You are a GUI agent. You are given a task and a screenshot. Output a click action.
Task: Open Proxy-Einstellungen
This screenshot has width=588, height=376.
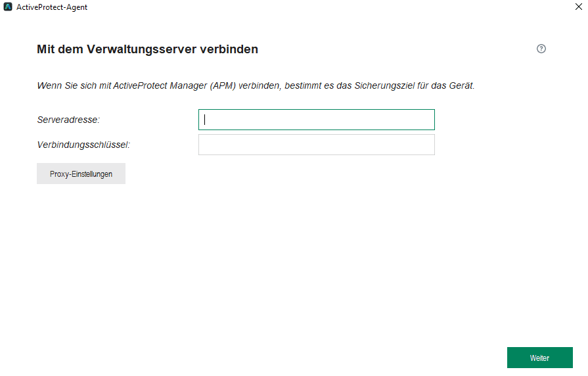click(x=81, y=174)
